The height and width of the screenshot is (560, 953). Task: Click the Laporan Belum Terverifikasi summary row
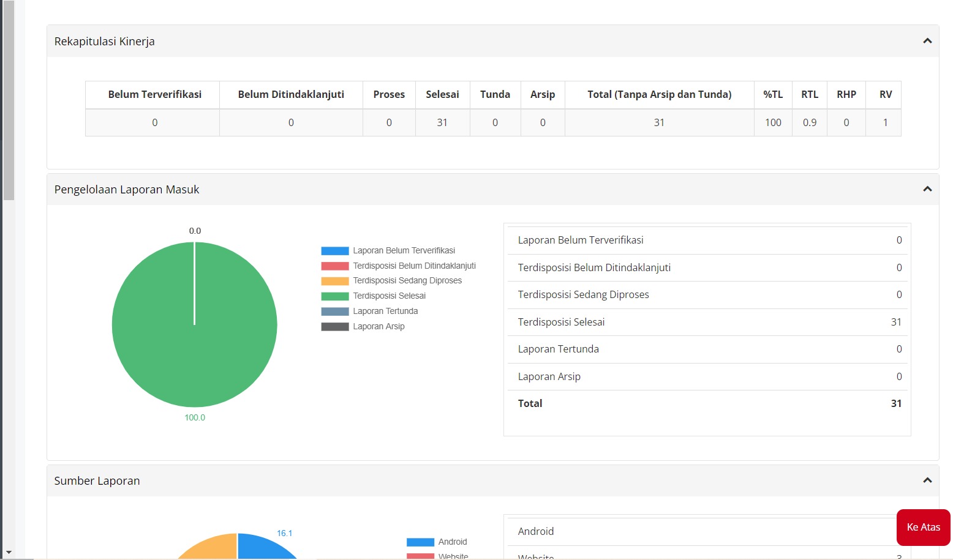(x=707, y=240)
